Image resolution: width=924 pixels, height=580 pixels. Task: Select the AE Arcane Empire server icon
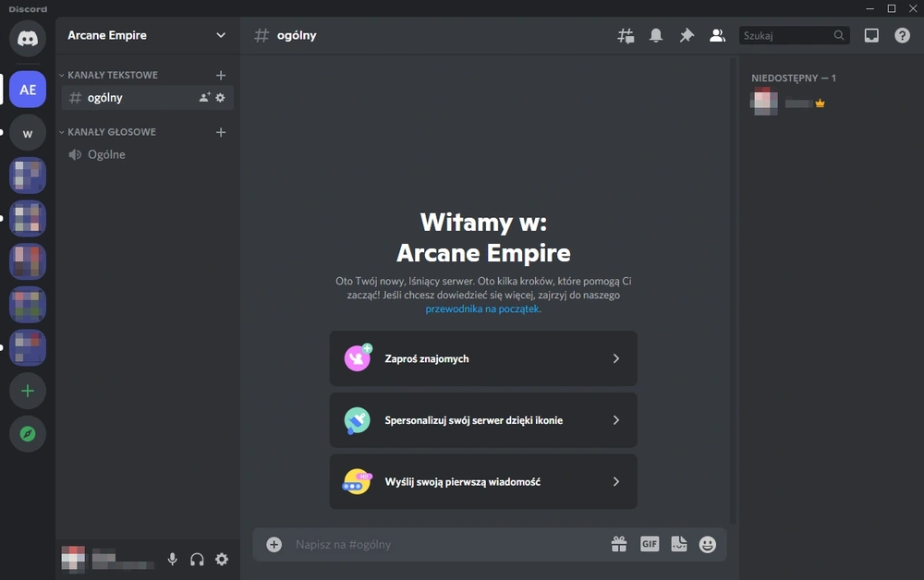coord(27,90)
